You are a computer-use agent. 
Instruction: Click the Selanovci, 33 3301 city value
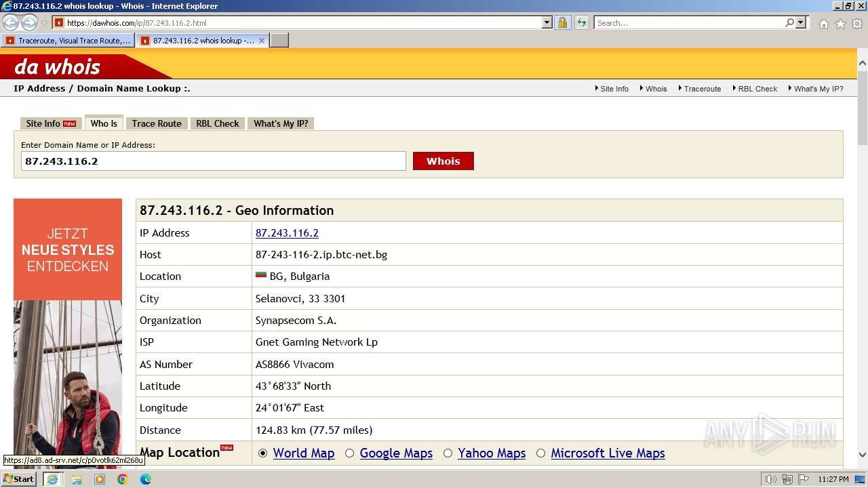pos(300,298)
